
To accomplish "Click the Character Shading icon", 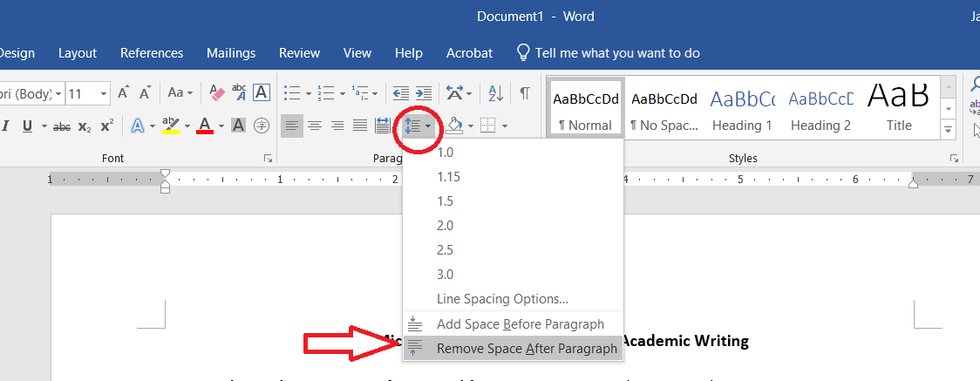I will pyautogui.click(x=238, y=126).
